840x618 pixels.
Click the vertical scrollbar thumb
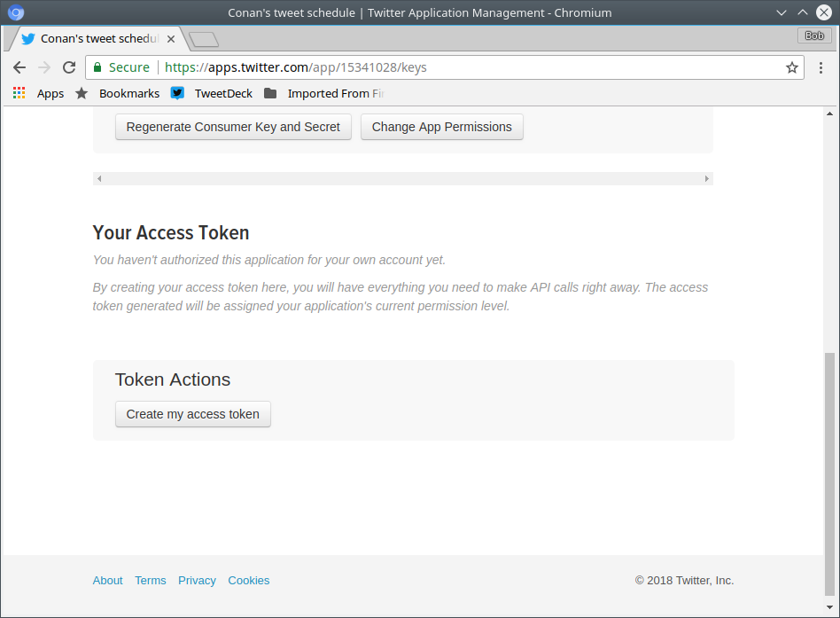pos(829,473)
